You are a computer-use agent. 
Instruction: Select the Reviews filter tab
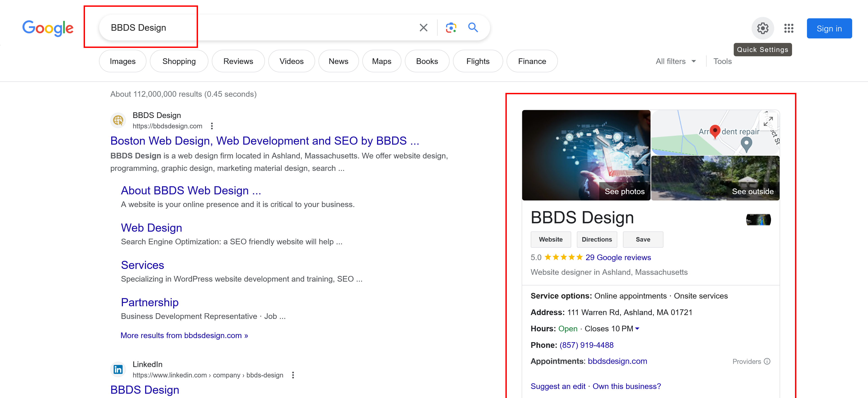[x=238, y=61]
